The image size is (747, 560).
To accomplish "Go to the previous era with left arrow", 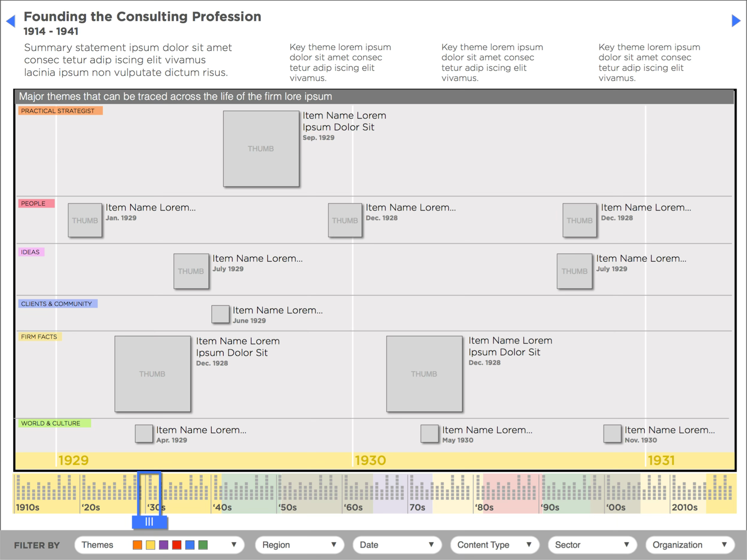I will coord(11,21).
